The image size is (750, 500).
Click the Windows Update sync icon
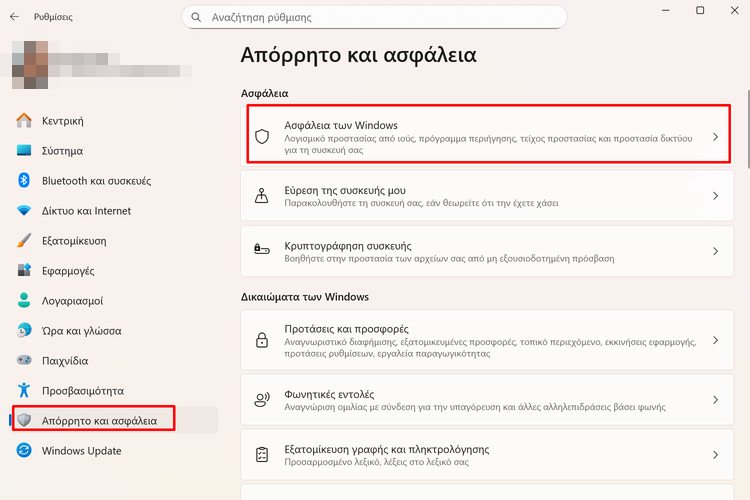coord(25,451)
